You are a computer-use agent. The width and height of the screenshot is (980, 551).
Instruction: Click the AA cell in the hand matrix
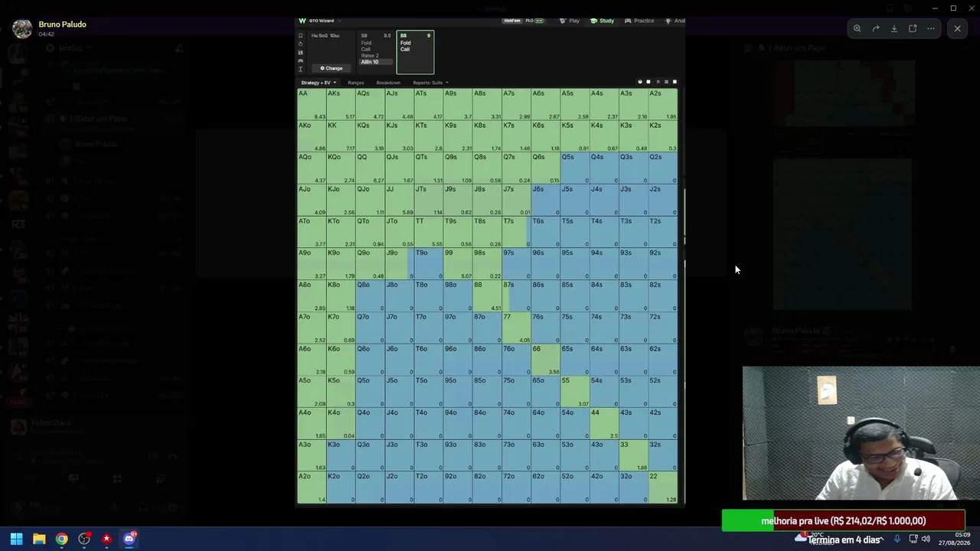pos(312,104)
